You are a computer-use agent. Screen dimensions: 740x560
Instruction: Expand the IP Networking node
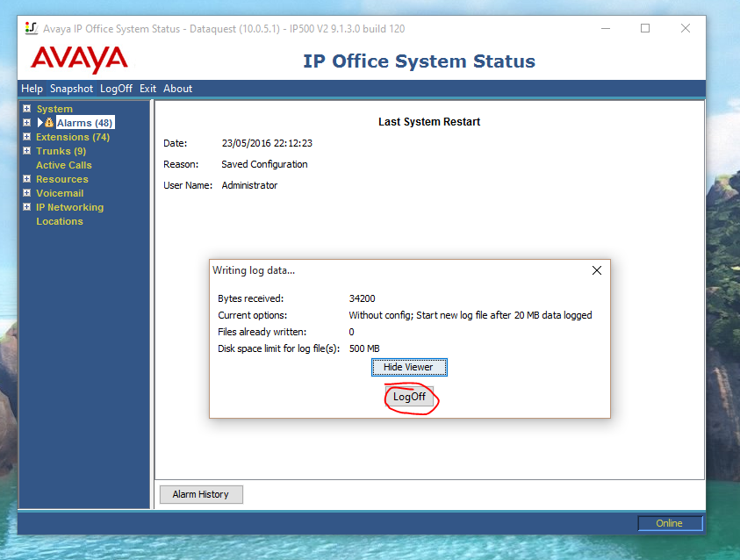click(27, 207)
